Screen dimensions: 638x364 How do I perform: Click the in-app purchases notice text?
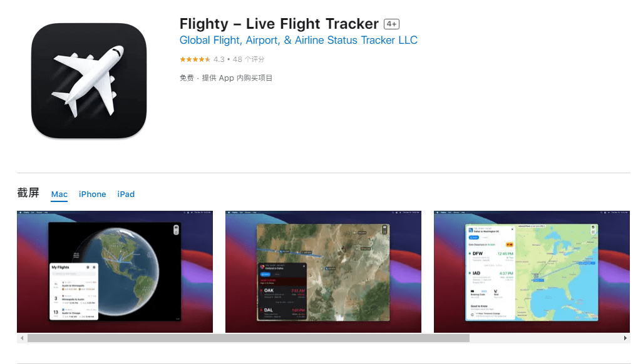[237, 78]
